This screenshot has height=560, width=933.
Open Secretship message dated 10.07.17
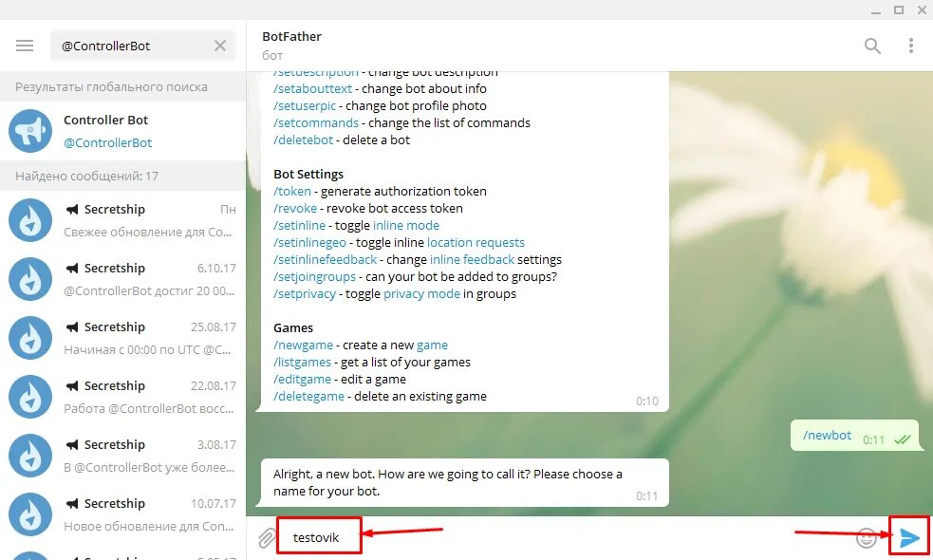coord(122,514)
